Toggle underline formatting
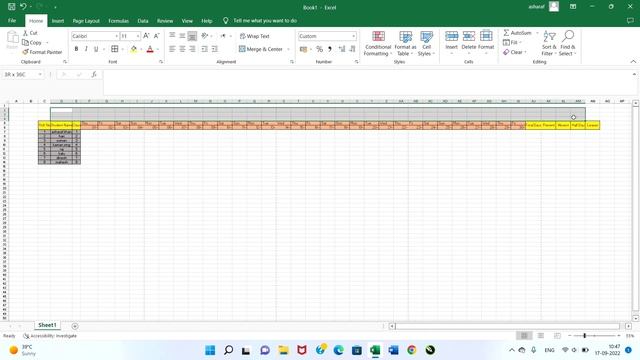The width and height of the screenshot is (640, 360). pos(96,49)
